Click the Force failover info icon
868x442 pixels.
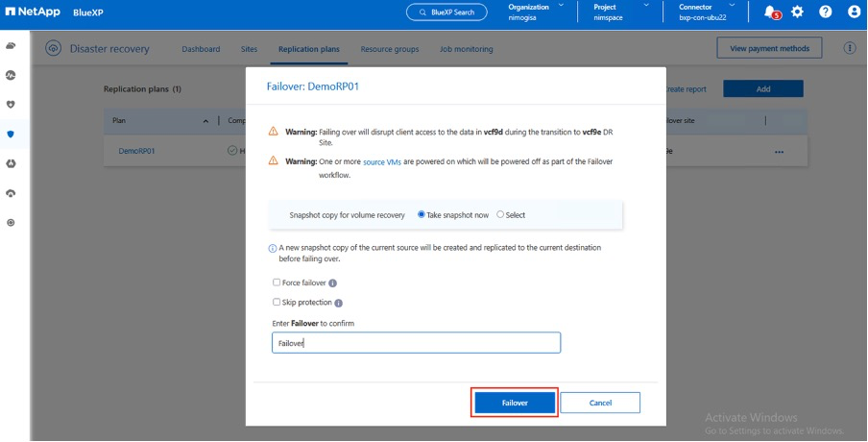tap(332, 283)
